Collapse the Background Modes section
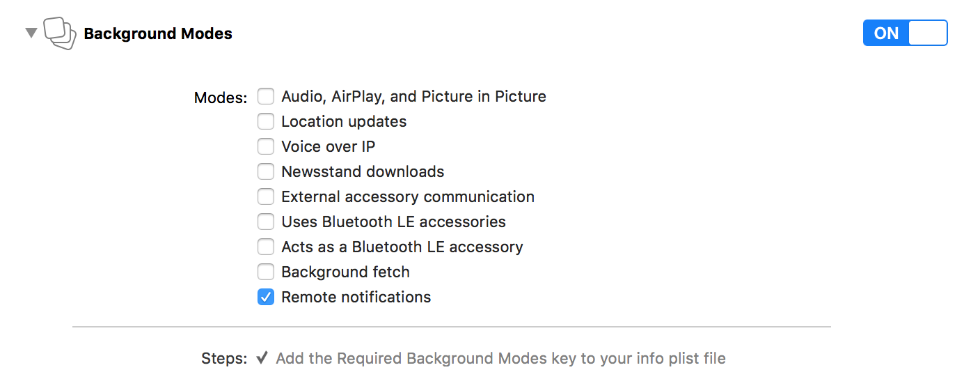Screen dimensions: 980x386 pyautogui.click(x=31, y=33)
